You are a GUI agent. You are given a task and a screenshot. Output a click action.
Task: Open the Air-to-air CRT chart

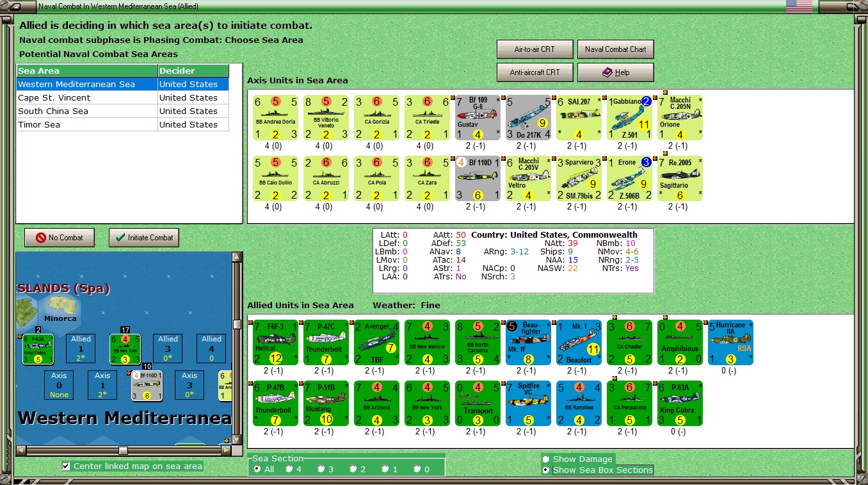(534, 49)
